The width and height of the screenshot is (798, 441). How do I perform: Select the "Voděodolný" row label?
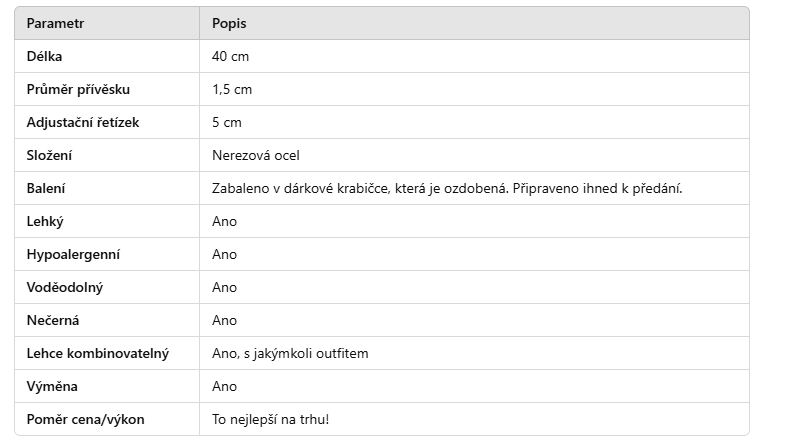point(65,287)
